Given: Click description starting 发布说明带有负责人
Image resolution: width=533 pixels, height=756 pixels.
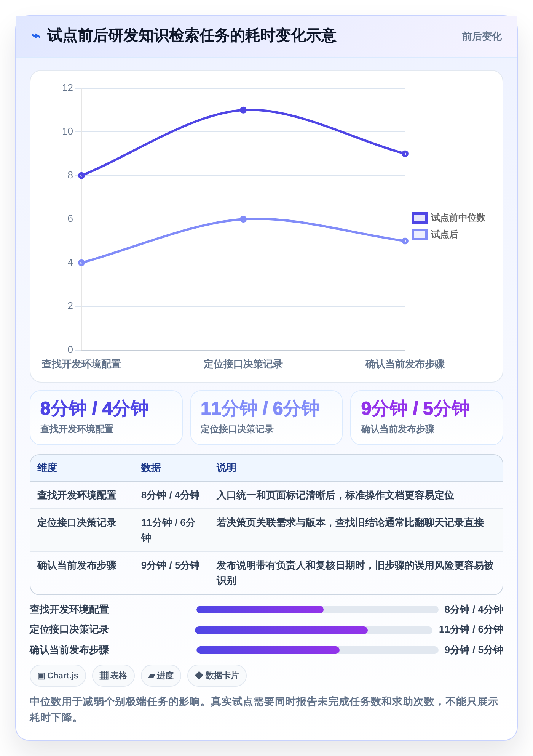Looking at the screenshot, I should pos(355,573).
